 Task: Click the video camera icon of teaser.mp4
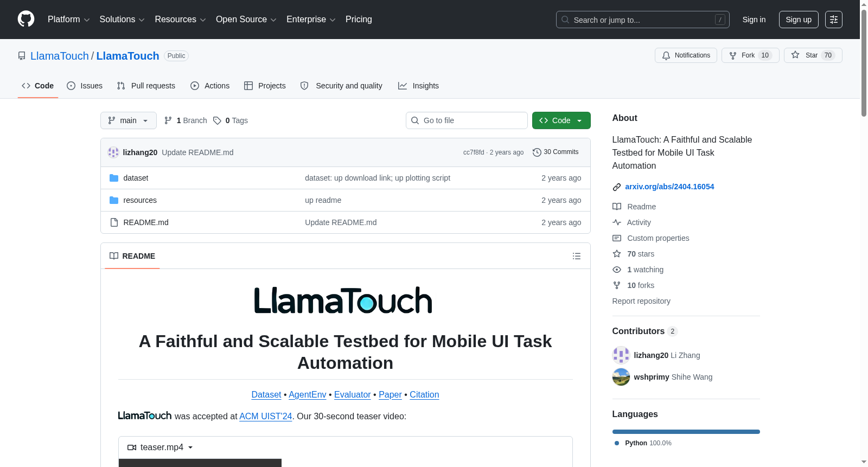click(x=132, y=447)
